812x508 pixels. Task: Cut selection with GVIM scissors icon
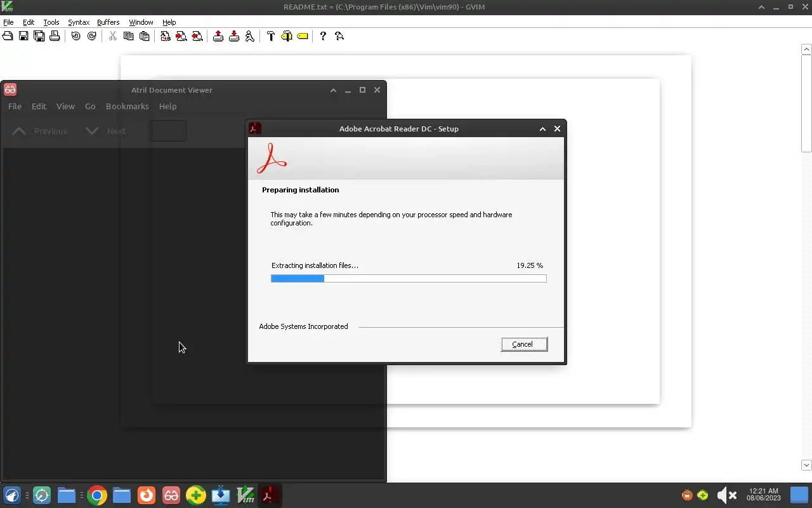(x=113, y=36)
